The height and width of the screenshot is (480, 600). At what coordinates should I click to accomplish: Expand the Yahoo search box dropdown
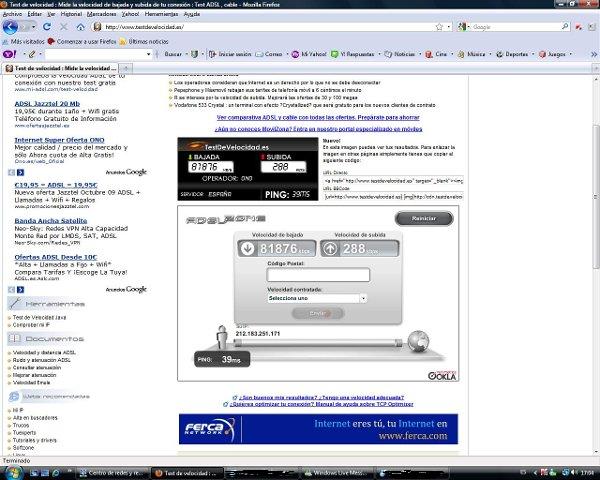(x=148, y=54)
